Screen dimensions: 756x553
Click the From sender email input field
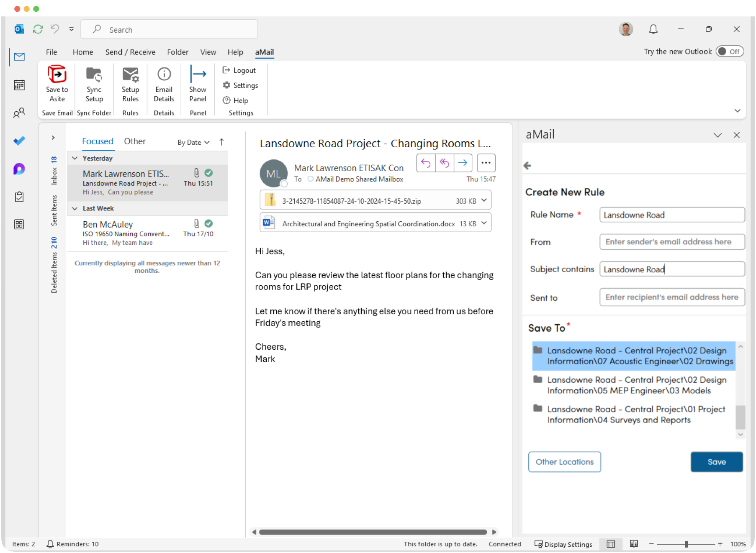click(x=671, y=242)
